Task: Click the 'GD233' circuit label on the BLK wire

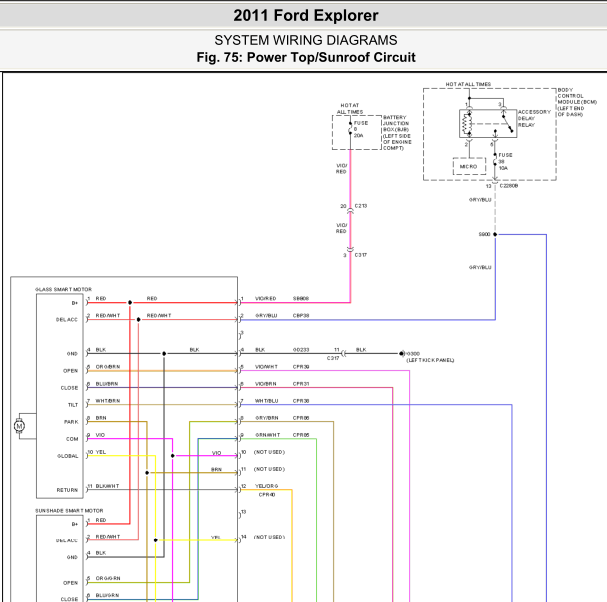Action: pos(301,350)
